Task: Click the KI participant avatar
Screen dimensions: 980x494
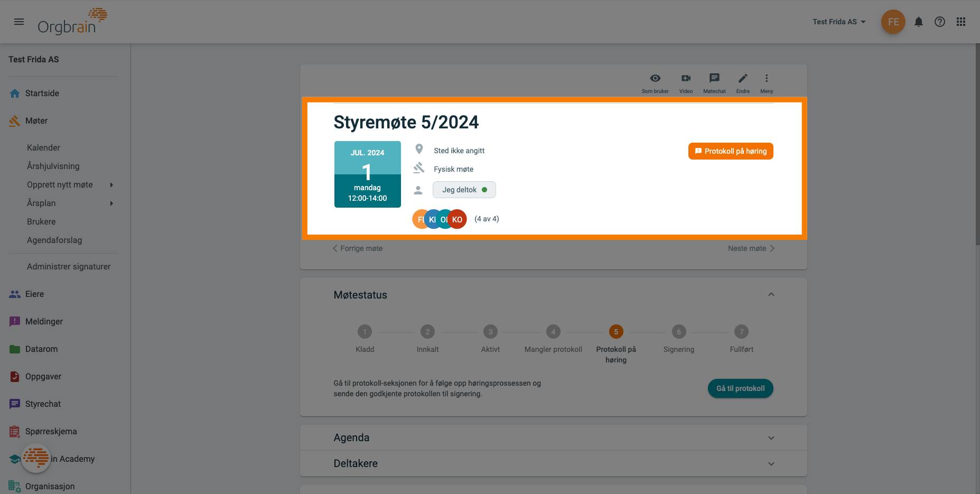Action: (x=432, y=219)
